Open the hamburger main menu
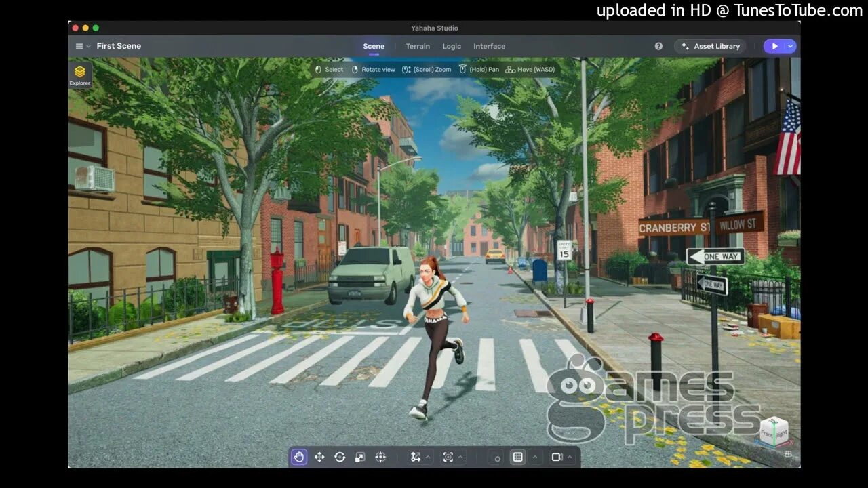868x488 pixels. click(79, 46)
